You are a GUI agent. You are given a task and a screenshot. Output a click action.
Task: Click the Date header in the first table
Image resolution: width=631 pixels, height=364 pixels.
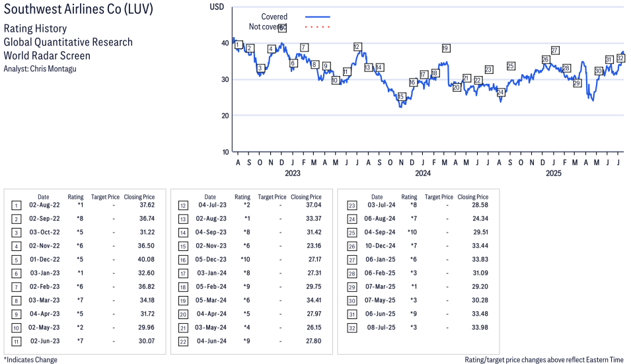[44, 197]
